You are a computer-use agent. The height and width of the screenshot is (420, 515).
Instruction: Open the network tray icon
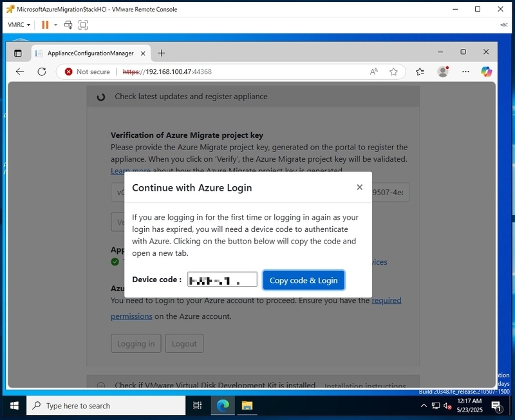coord(436,406)
